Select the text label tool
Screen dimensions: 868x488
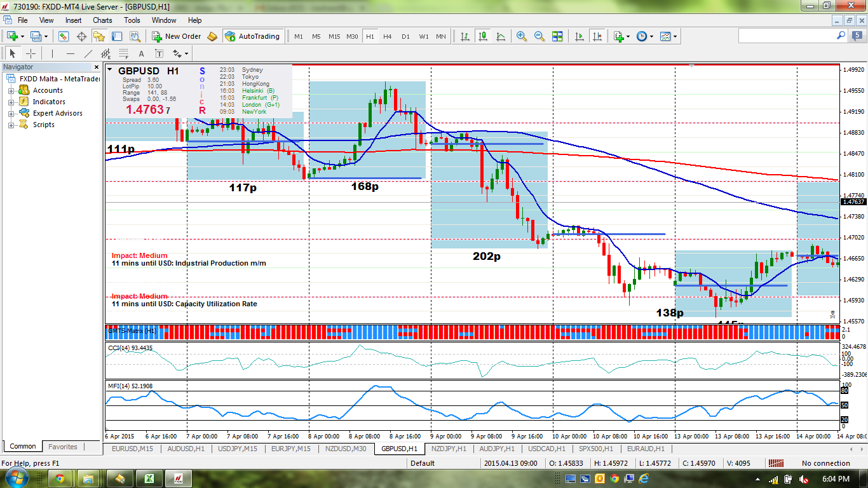pos(159,53)
